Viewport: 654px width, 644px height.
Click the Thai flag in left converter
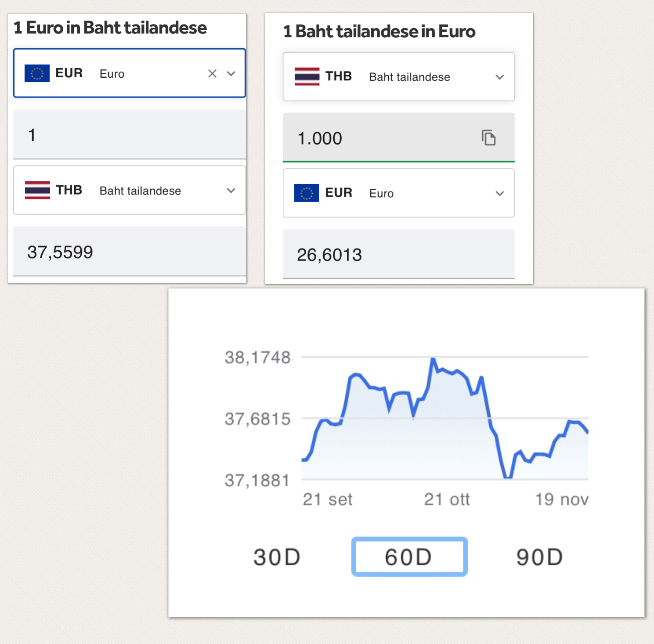pyautogui.click(x=37, y=190)
